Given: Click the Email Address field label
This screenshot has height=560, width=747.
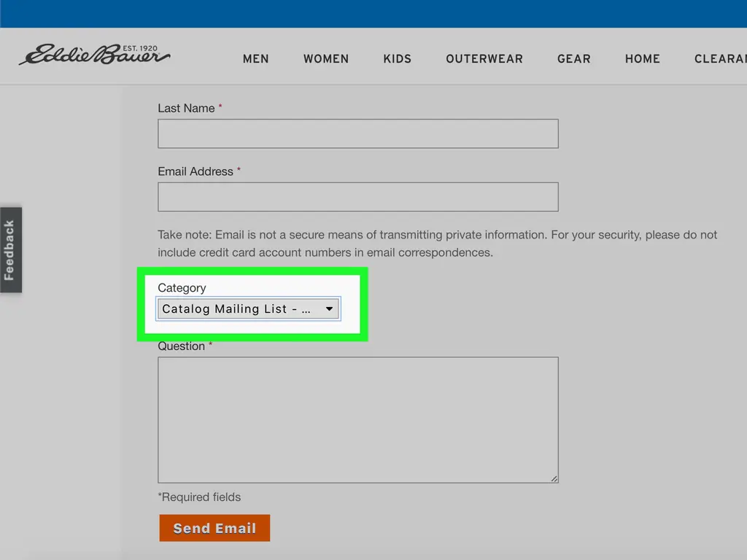Looking at the screenshot, I should click(x=196, y=172).
